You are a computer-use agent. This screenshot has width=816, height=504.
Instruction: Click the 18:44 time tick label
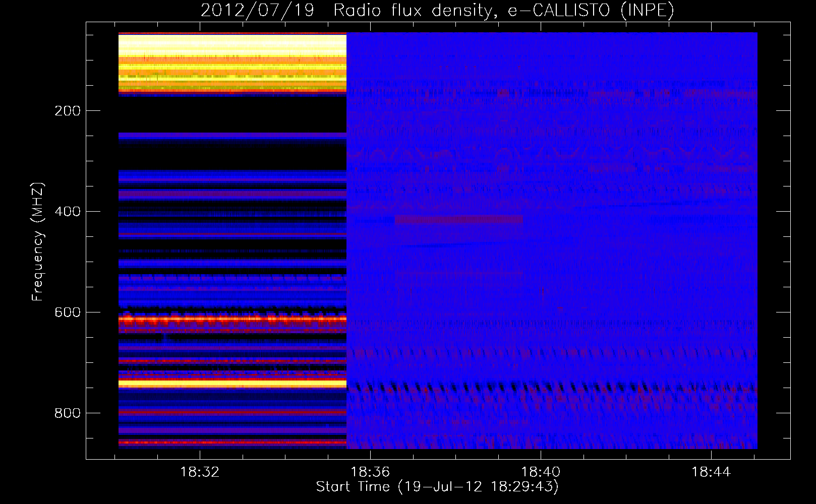[x=711, y=472]
